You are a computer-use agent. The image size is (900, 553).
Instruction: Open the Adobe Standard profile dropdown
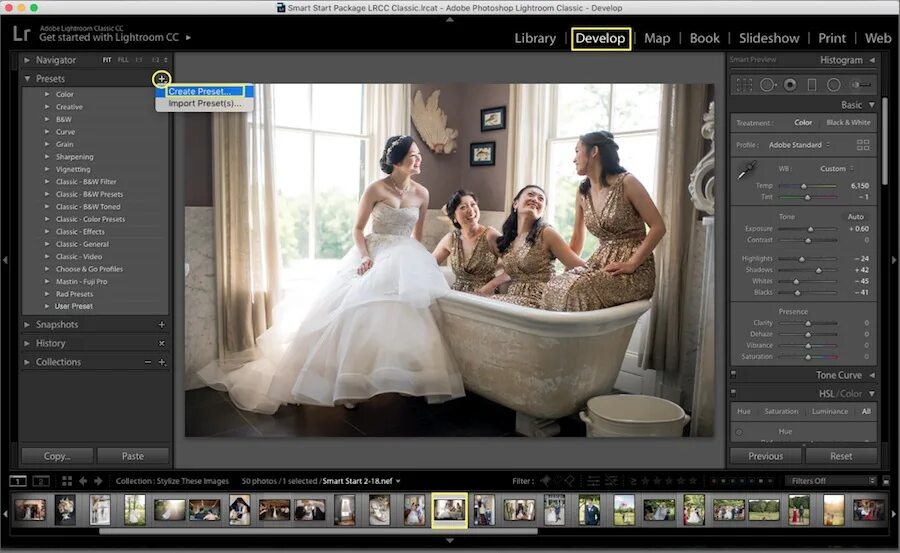(x=799, y=145)
